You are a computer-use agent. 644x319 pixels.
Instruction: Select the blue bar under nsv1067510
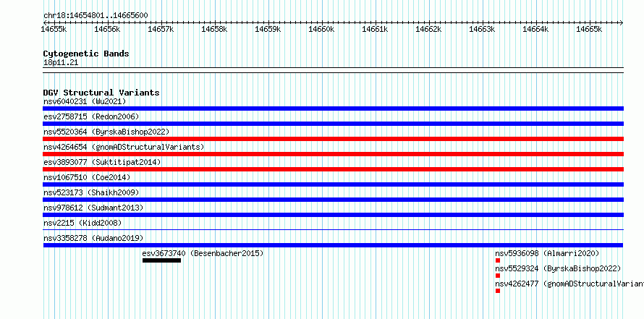(333, 184)
